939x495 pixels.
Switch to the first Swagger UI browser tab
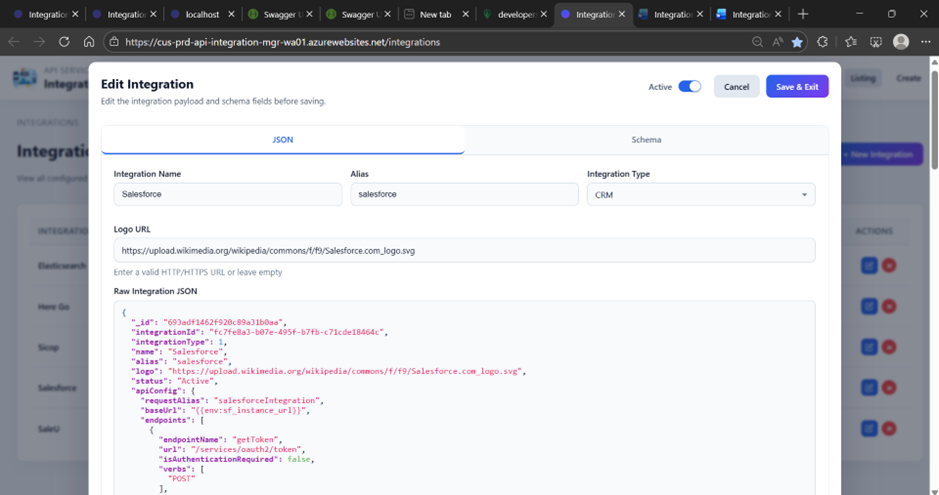279,14
